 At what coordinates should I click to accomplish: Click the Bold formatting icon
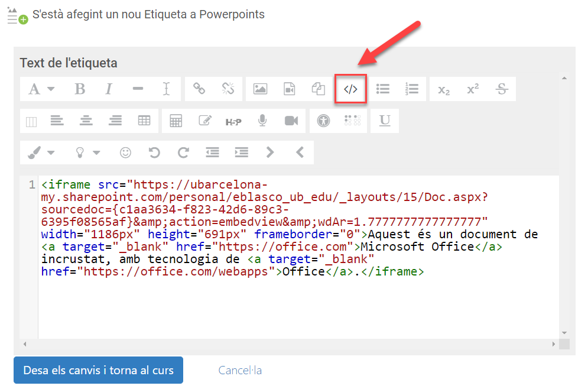[x=80, y=89]
